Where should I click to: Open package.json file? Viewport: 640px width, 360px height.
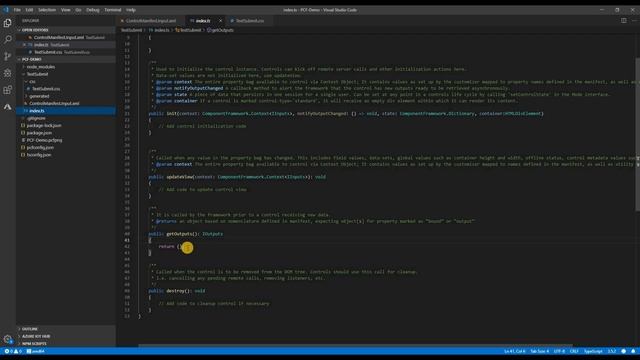[39, 133]
